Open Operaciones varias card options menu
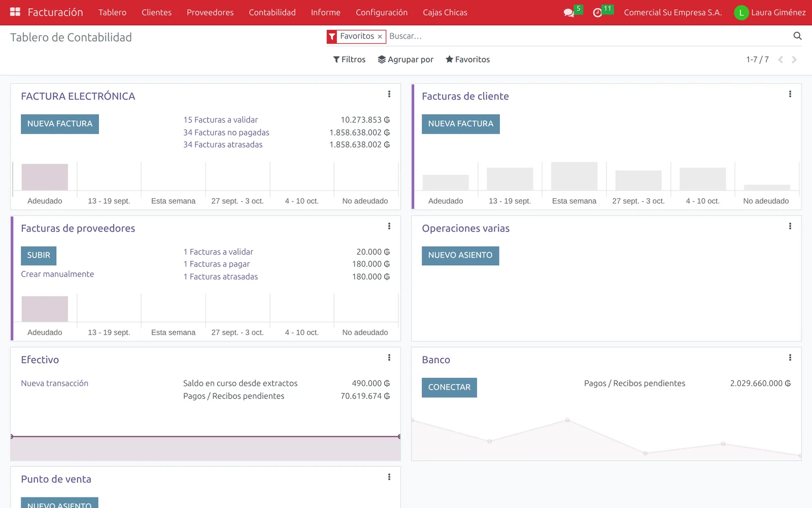 (790, 226)
